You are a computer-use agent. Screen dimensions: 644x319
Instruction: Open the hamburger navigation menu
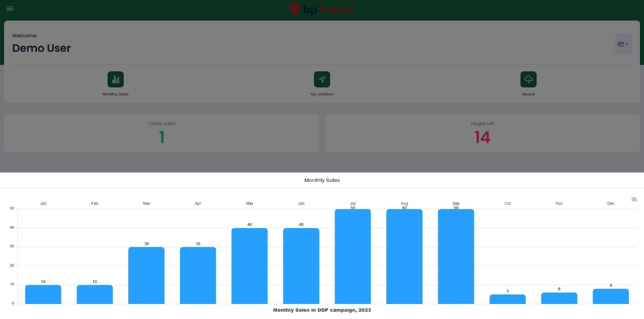click(x=10, y=9)
